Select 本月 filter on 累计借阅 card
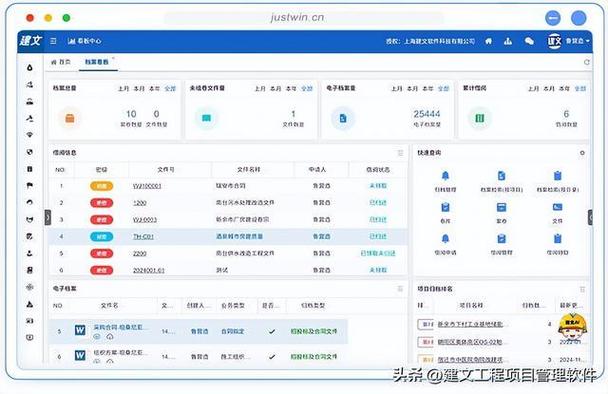608x394 pixels. 549,88
